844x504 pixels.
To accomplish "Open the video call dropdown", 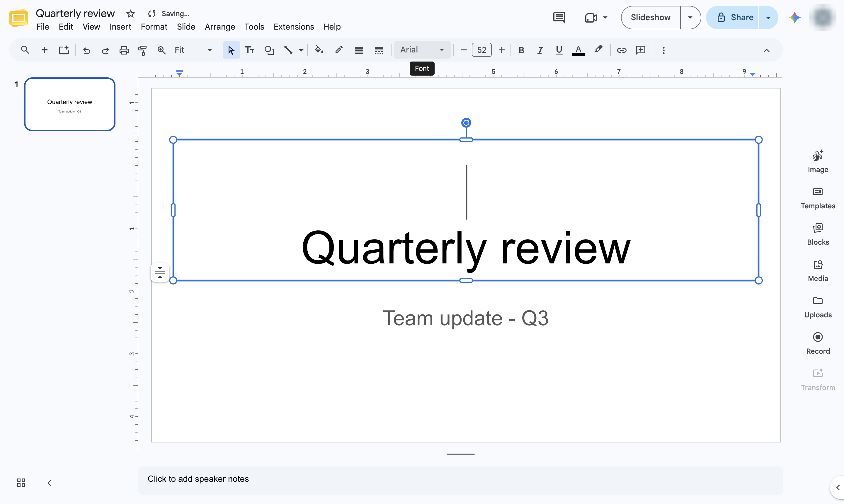I will click(605, 17).
